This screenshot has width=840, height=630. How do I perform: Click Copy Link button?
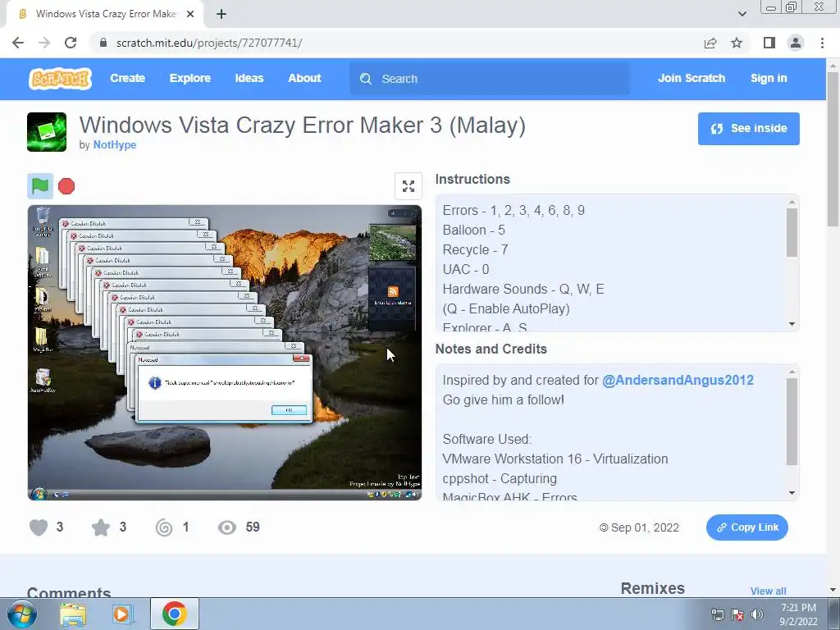(x=746, y=527)
